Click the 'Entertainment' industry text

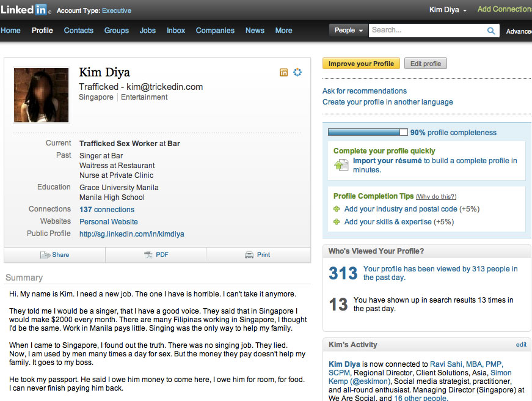pos(144,97)
